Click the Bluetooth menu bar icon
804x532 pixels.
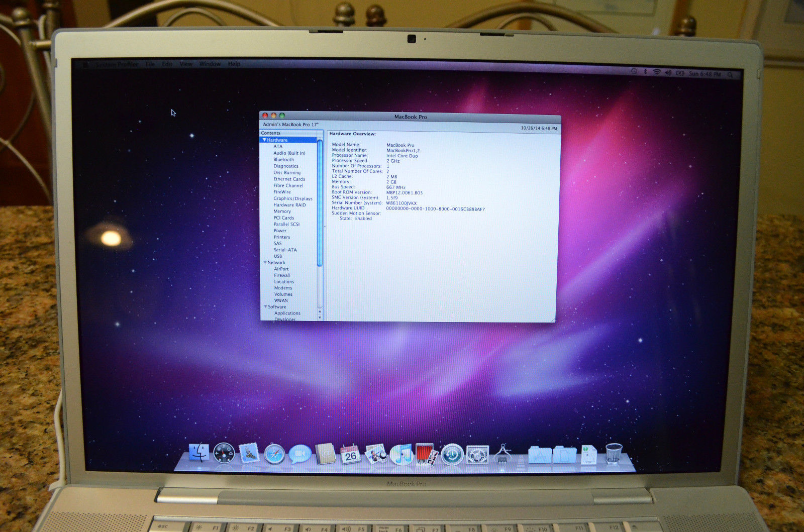[x=646, y=72]
